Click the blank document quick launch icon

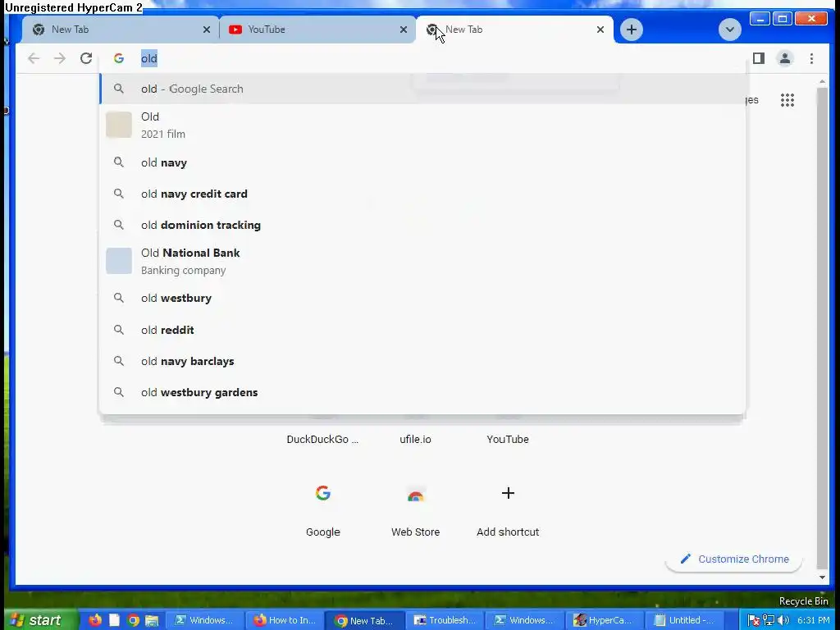tap(114, 620)
